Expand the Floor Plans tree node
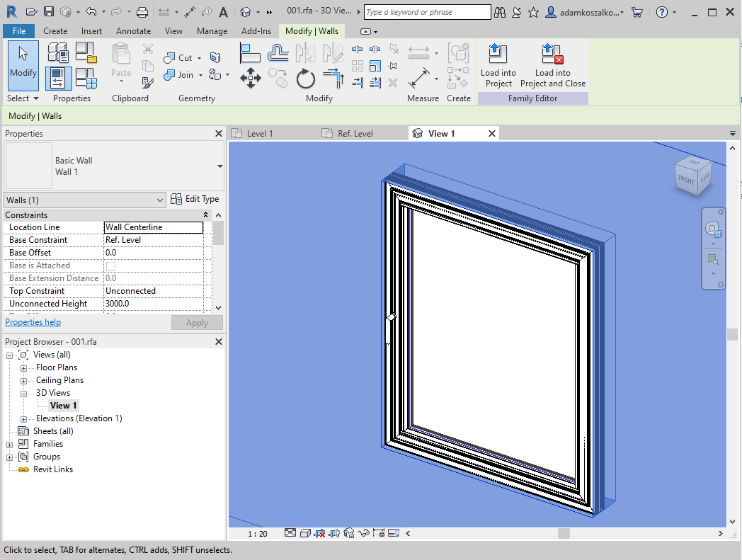The image size is (742, 560). point(23,368)
